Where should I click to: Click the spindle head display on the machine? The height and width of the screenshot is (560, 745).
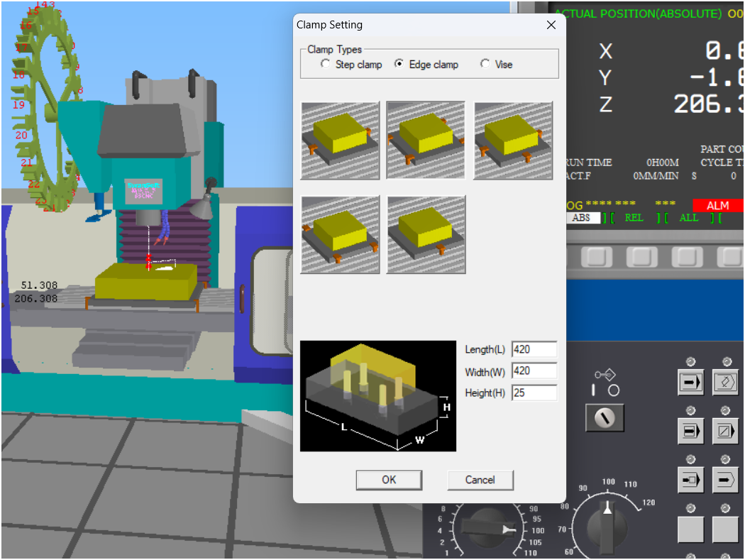point(143,191)
